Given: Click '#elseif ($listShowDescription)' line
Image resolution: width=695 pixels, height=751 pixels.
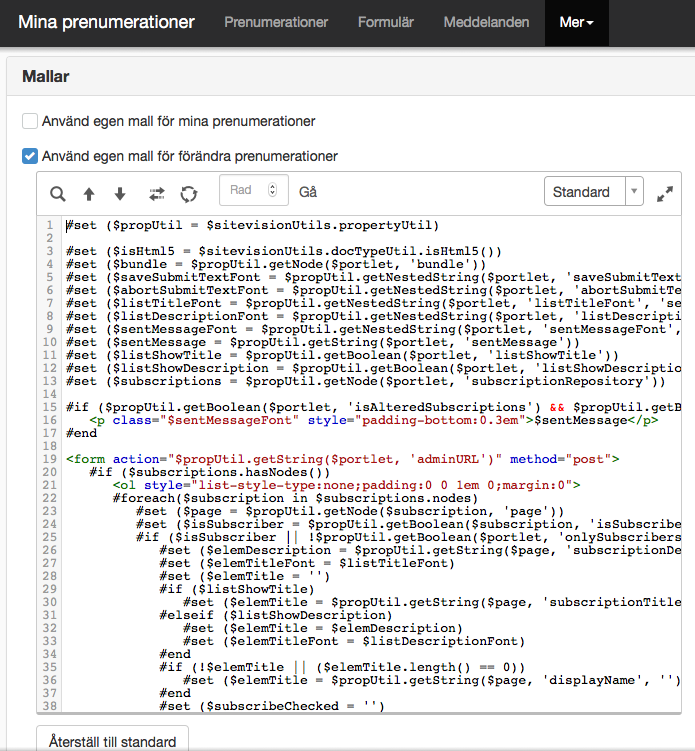Looking at the screenshot, I should tap(276, 615).
